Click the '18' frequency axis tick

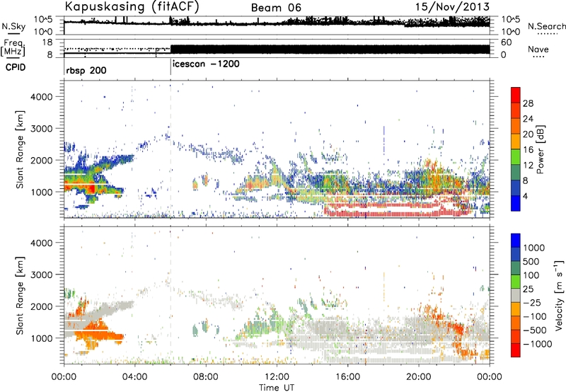coord(47,42)
